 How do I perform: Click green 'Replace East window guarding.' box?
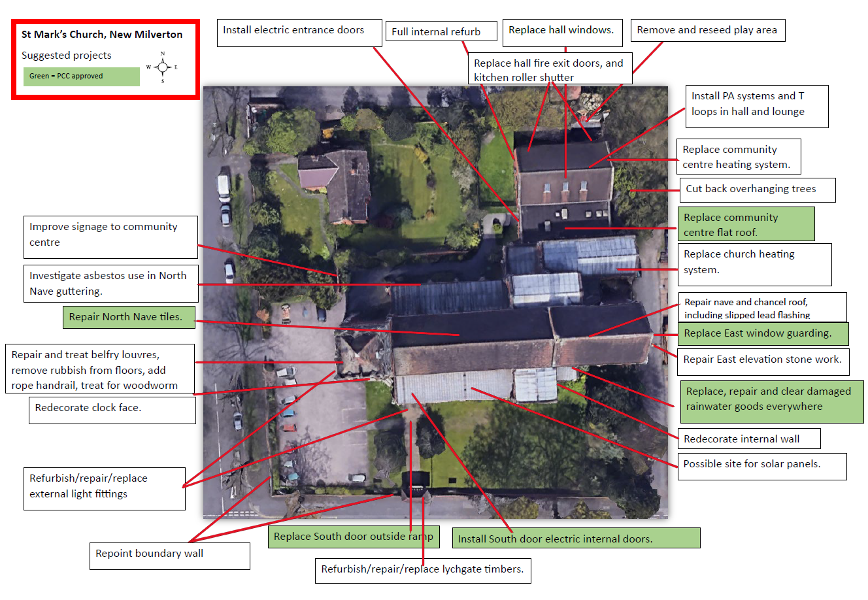[x=763, y=334]
